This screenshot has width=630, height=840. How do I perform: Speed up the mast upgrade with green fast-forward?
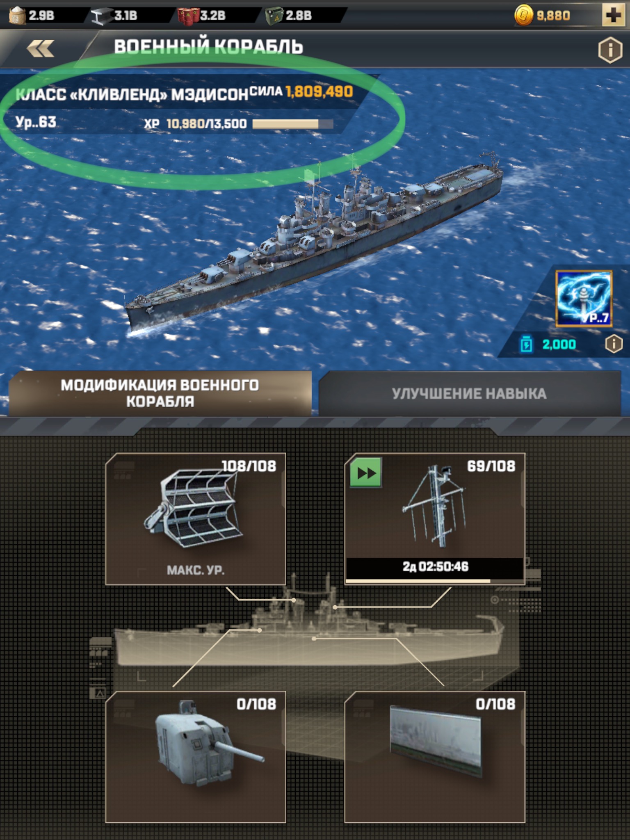pos(366,472)
